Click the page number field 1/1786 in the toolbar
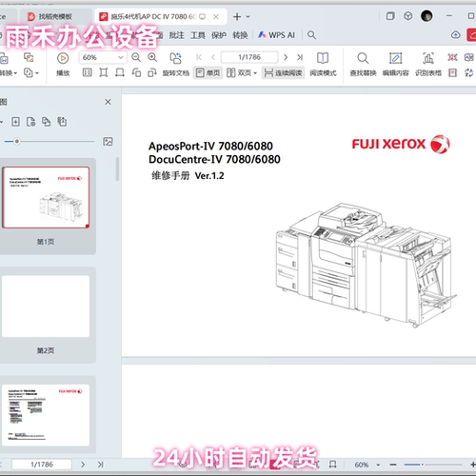476x476 pixels. [x=249, y=57]
